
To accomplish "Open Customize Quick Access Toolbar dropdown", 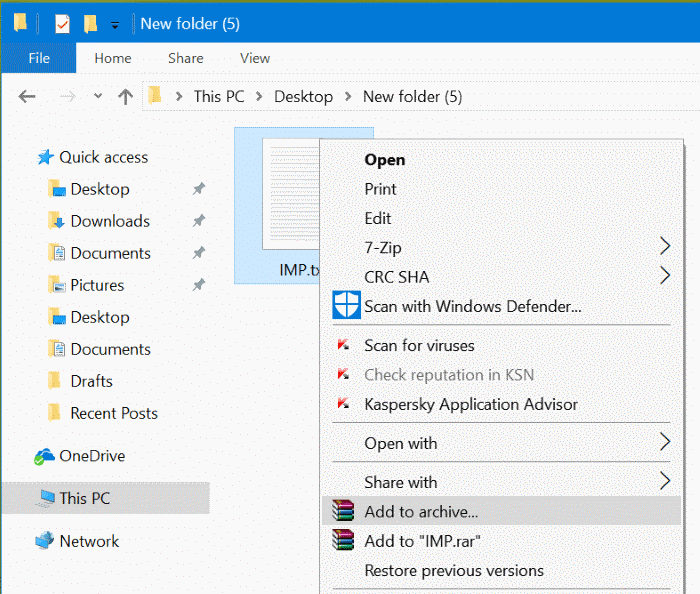I will coord(115,25).
